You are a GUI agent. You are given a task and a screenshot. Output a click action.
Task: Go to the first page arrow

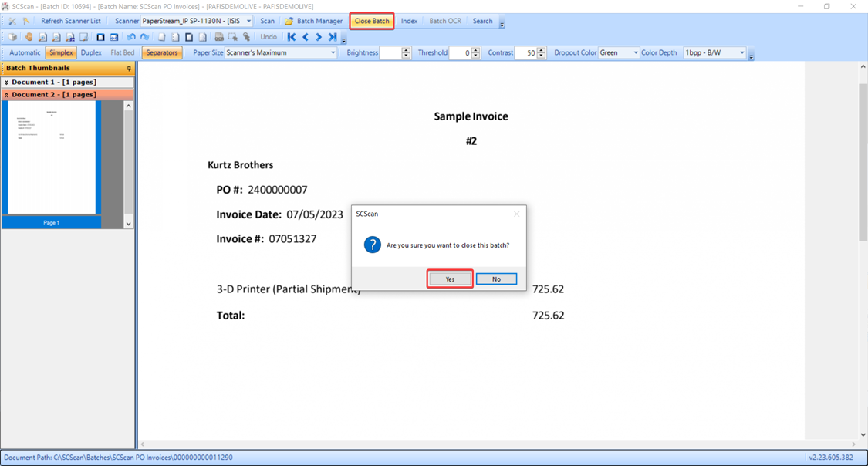292,37
